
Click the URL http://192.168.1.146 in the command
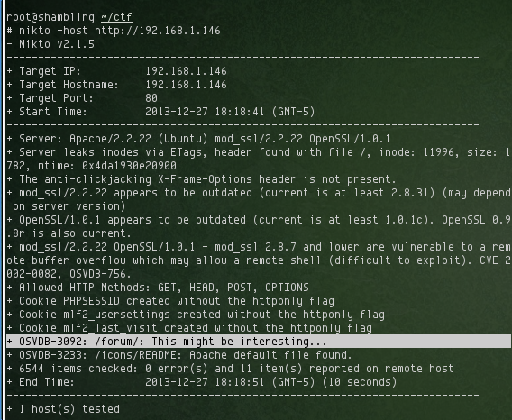[x=158, y=31]
